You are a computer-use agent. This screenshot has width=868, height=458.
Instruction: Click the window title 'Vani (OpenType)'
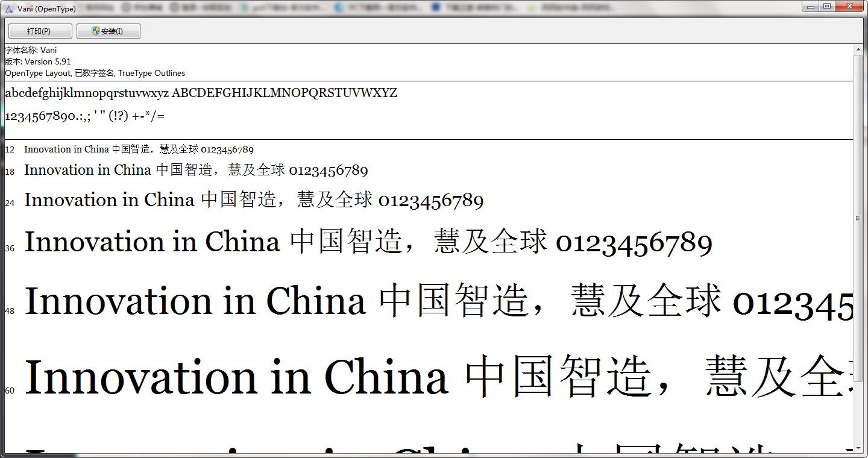coord(46,9)
